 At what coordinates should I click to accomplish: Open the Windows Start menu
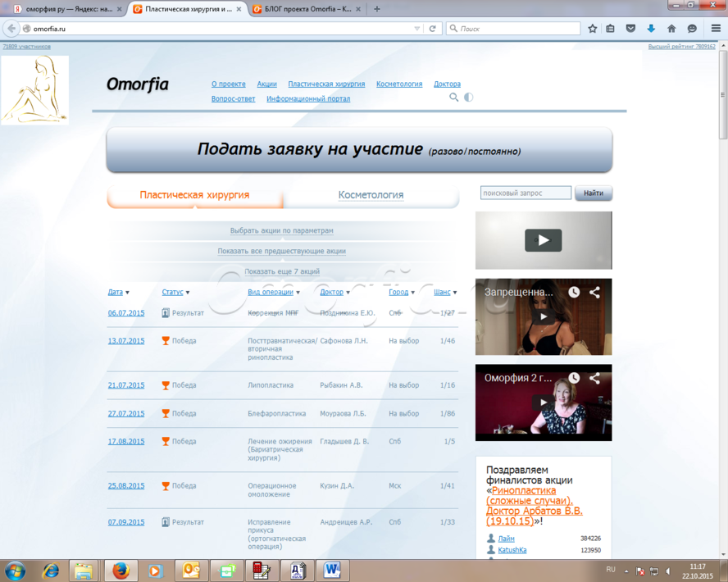(16, 571)
